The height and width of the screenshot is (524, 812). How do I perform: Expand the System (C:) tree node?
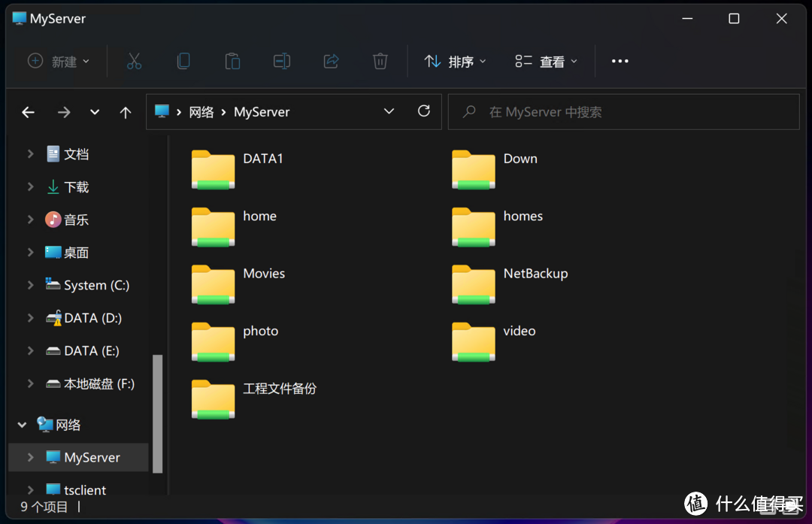tap(31, 285)
